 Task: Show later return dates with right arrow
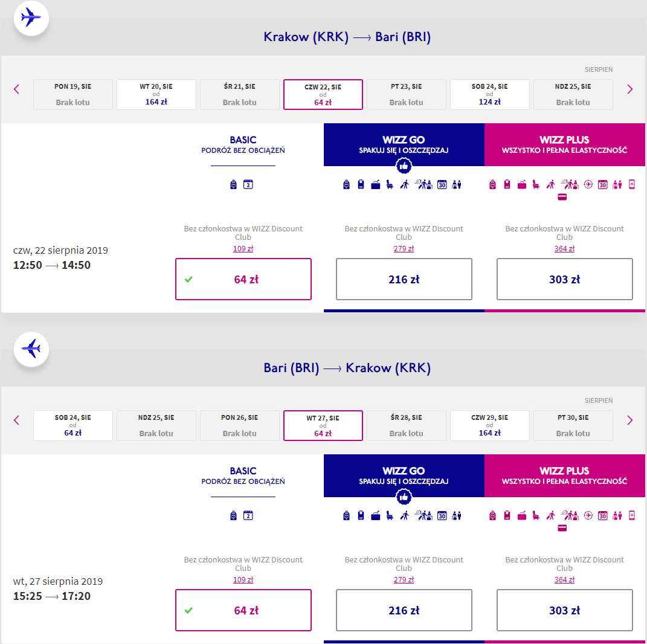[x=629, y=420]
